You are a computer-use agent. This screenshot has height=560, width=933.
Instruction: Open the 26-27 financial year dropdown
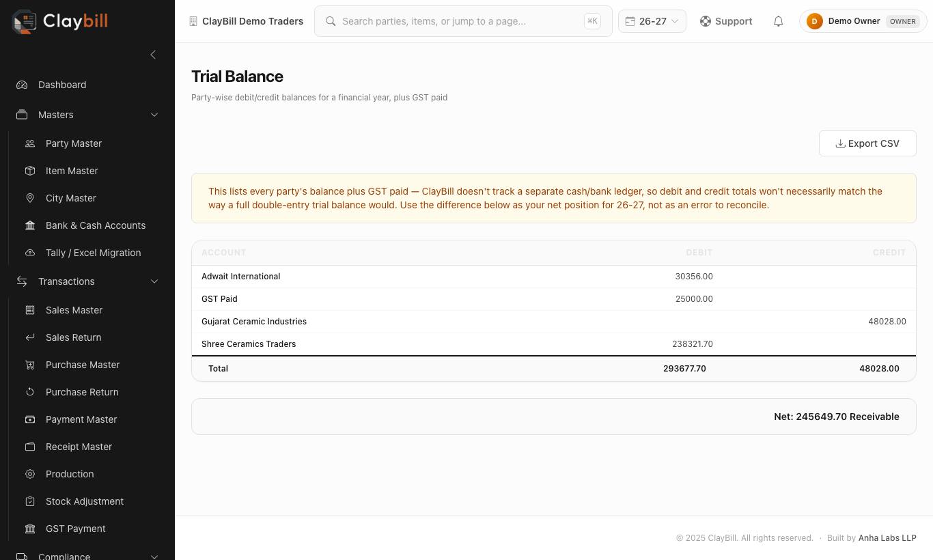tap(652, 21)
